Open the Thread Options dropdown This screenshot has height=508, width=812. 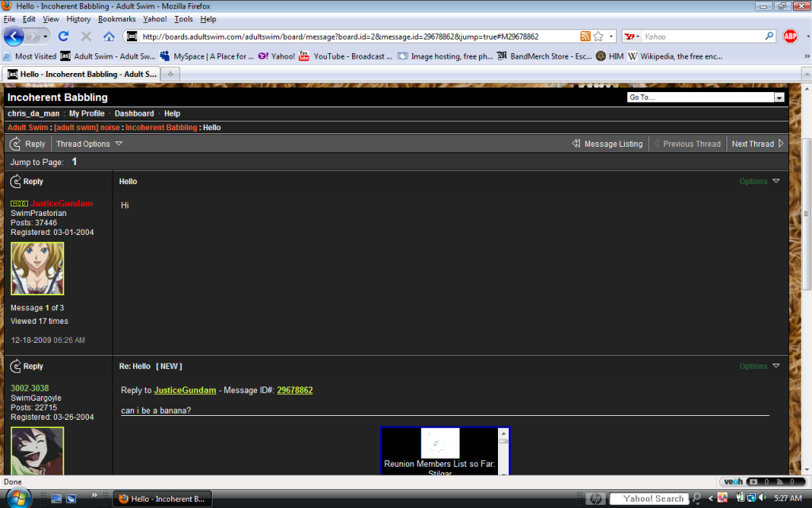point(89,144)
